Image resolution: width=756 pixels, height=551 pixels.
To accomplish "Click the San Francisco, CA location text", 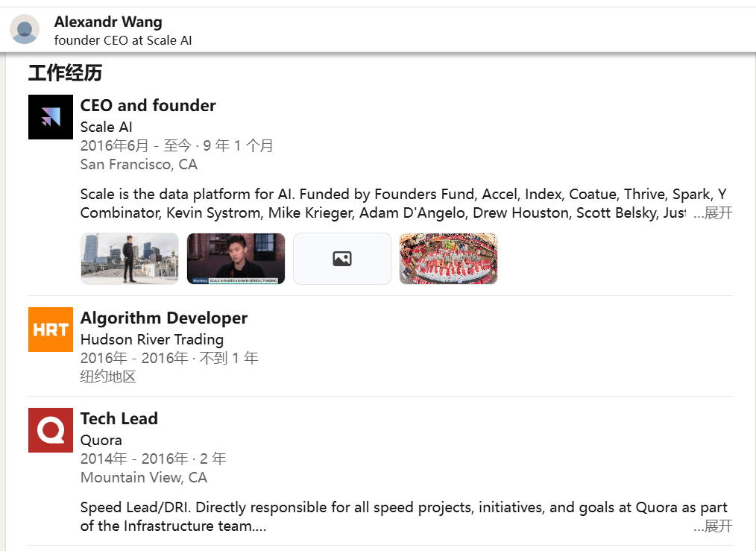I will pyautogui.click(x=139, y=164).
